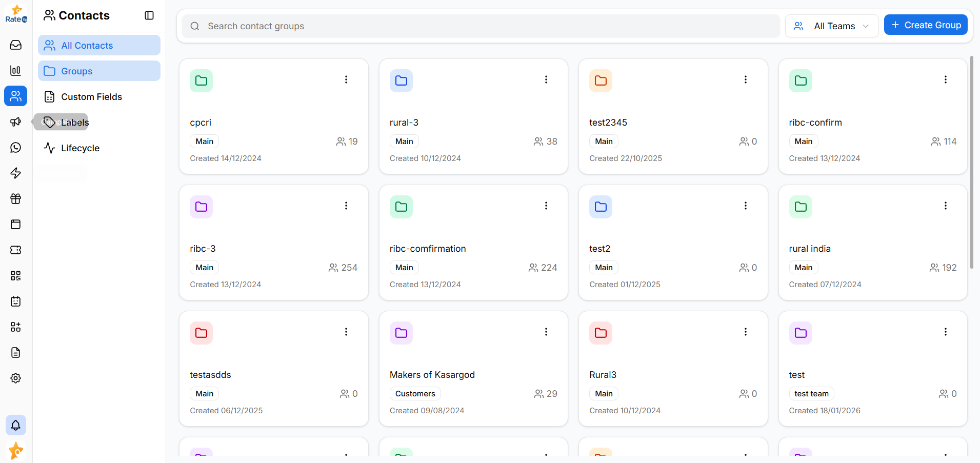
Task: Select the Contacts people icon in sidebar
Action: (16, 96)
